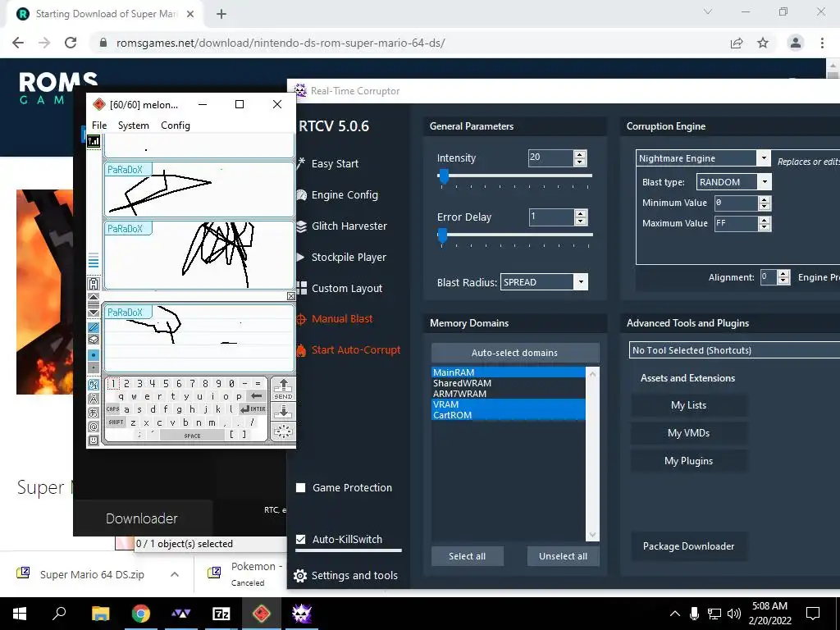Open the System menu in melonDS
The image size is (840, 630).
click(134, 126)
